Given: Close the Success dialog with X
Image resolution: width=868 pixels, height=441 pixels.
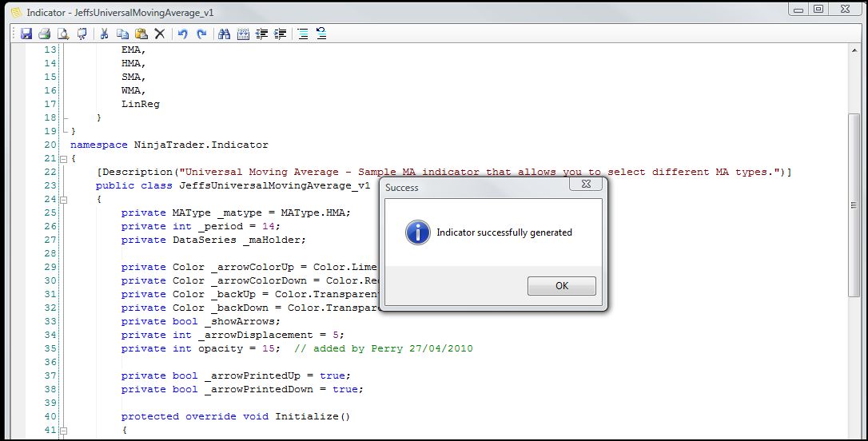Looking at the screenshot, I should pos(586,185).
